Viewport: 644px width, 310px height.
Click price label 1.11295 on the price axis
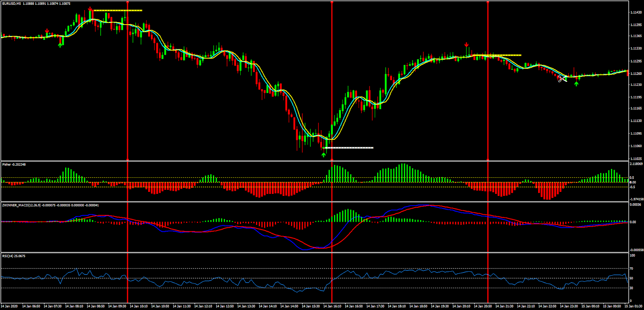point(636,61)
